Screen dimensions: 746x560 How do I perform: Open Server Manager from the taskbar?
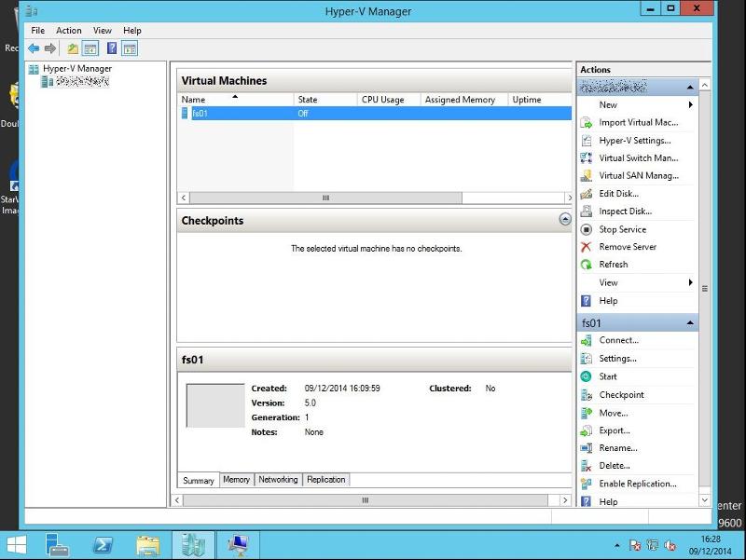pyautogui.click(x=57, y=545)
